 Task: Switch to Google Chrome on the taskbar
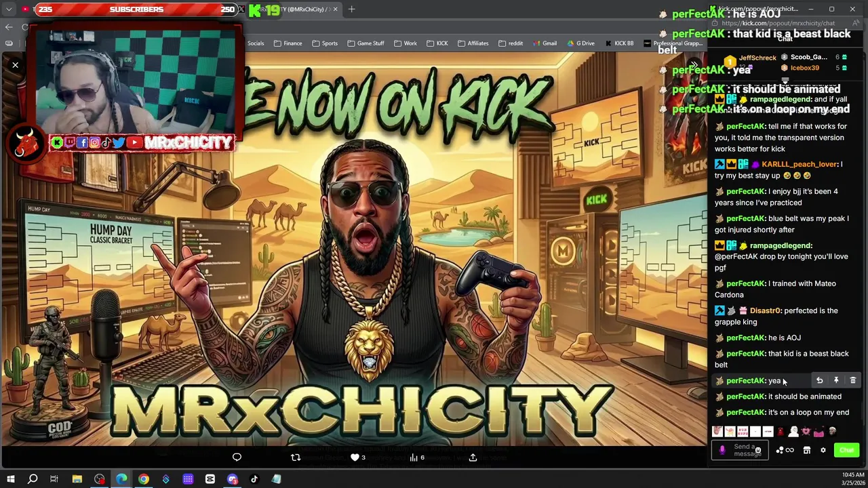[x=144, y=479]
